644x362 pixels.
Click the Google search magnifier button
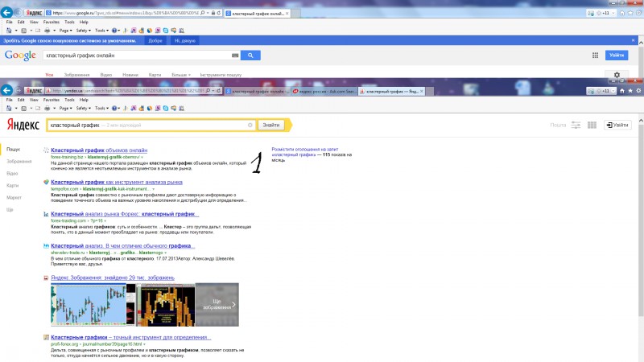click(250, 56)
